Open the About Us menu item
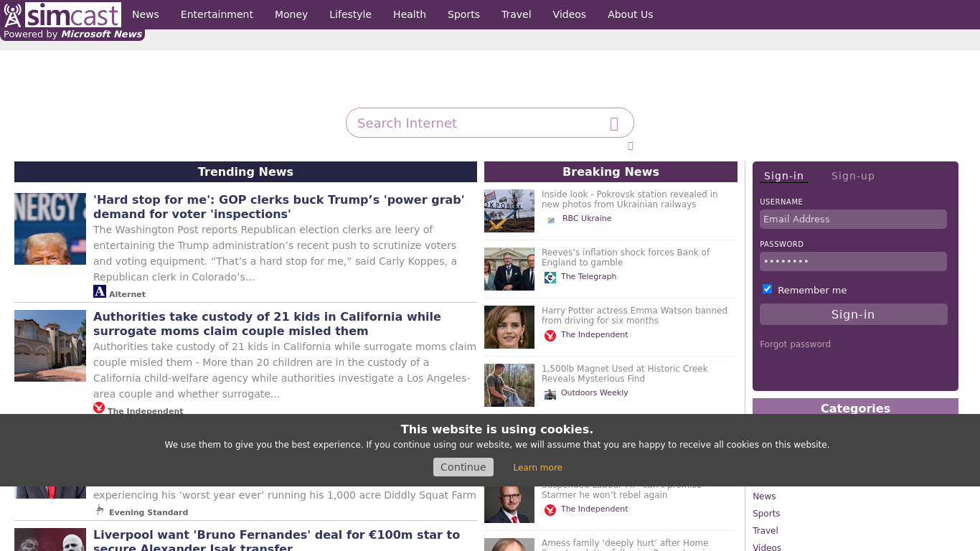 [631, 14]
